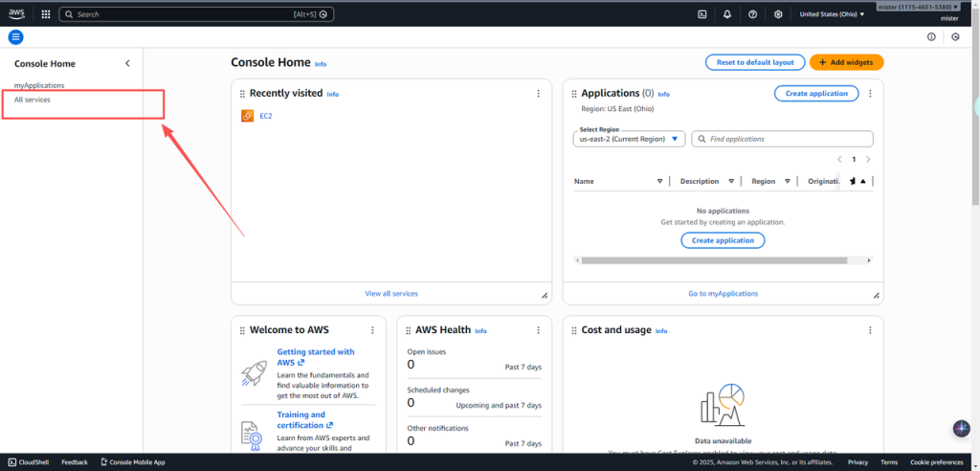Viewport: 980px width, 471px height.
Task: Click the clock icon at far right
Action: click(955, 37)
